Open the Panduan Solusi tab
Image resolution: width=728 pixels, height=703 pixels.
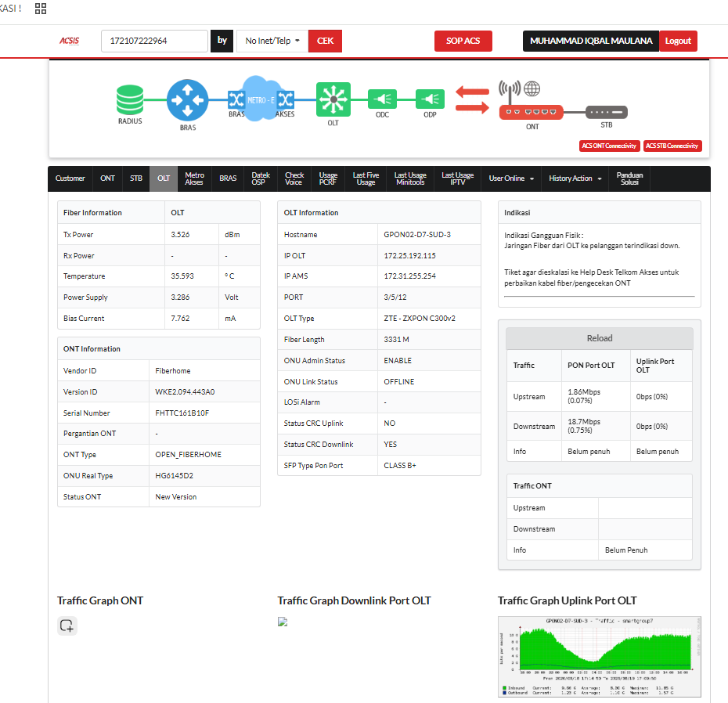pos(629,178)
